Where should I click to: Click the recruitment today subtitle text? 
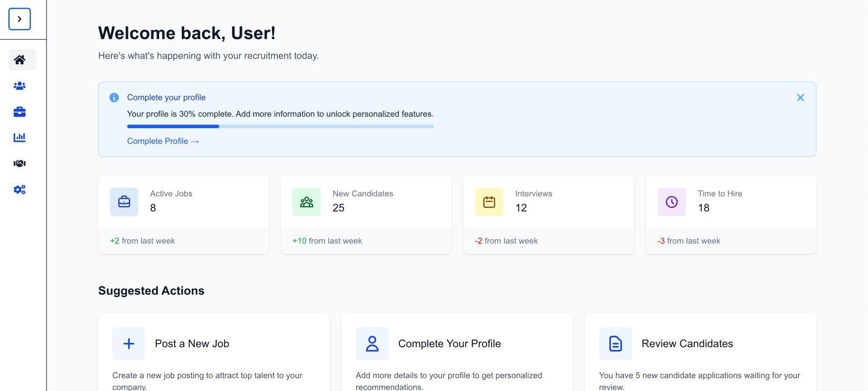(208, 56)
